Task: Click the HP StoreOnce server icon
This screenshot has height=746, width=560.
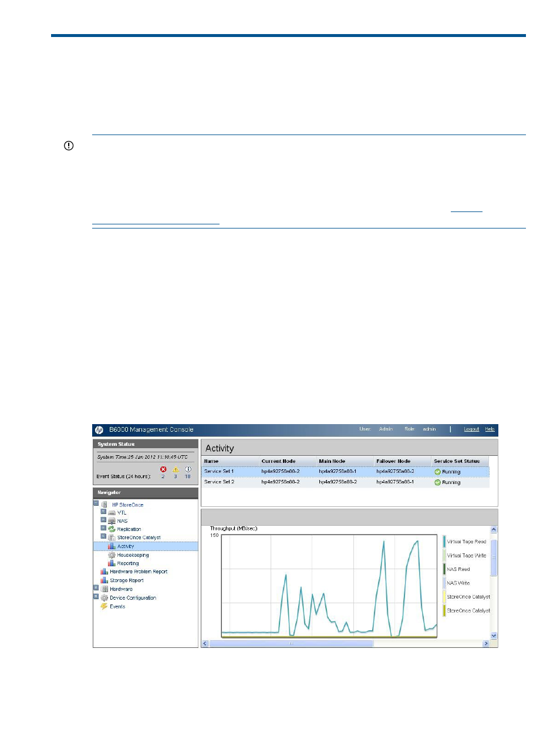Action: click(x=104, y=505)
